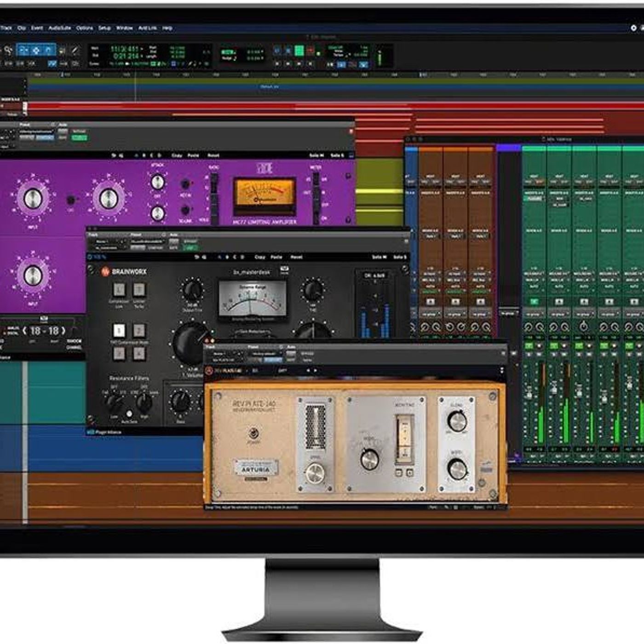Open the Rev Plate-140 three-dot menu

click(x=501, y=371)
